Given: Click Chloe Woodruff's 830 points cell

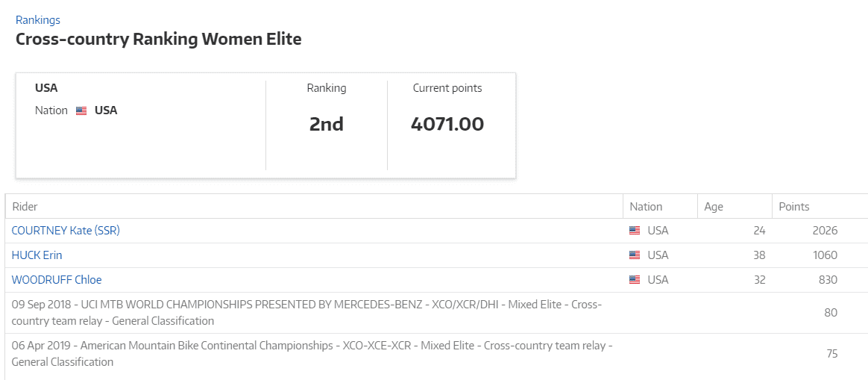Looking at the screenshot, I should (826, 280).
